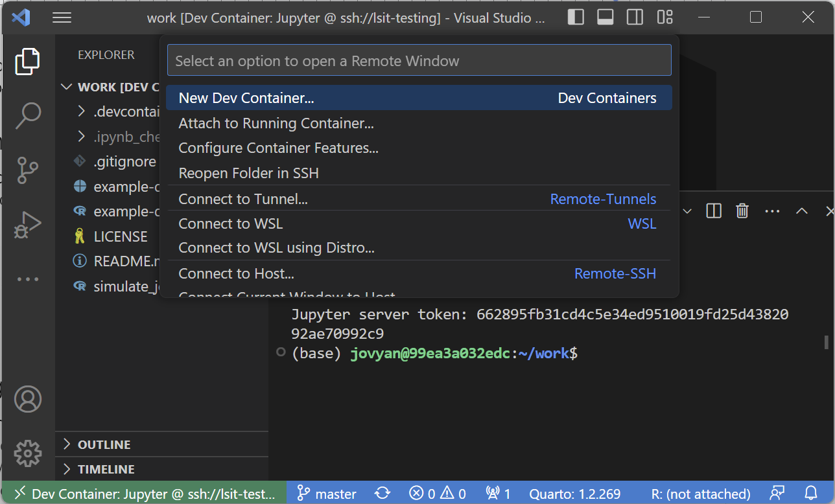This screenshot has width=835, height=504.
Task: Click the terminal scrollbar thumb
Action: [826, 342]
